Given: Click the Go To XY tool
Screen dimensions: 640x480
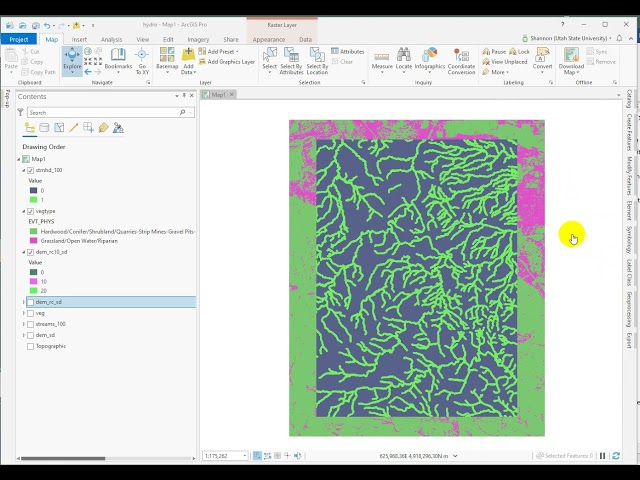Looking at the screenshot, I should 142,61.
